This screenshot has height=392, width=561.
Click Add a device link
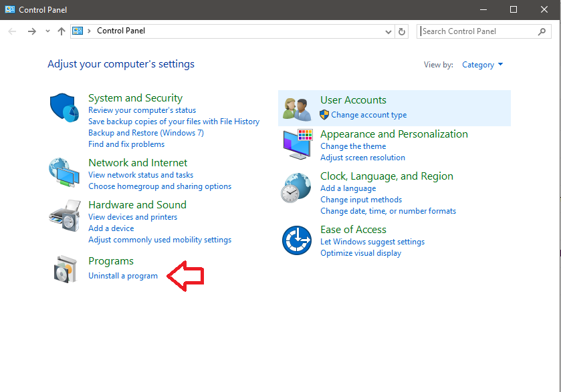[111, 228]
